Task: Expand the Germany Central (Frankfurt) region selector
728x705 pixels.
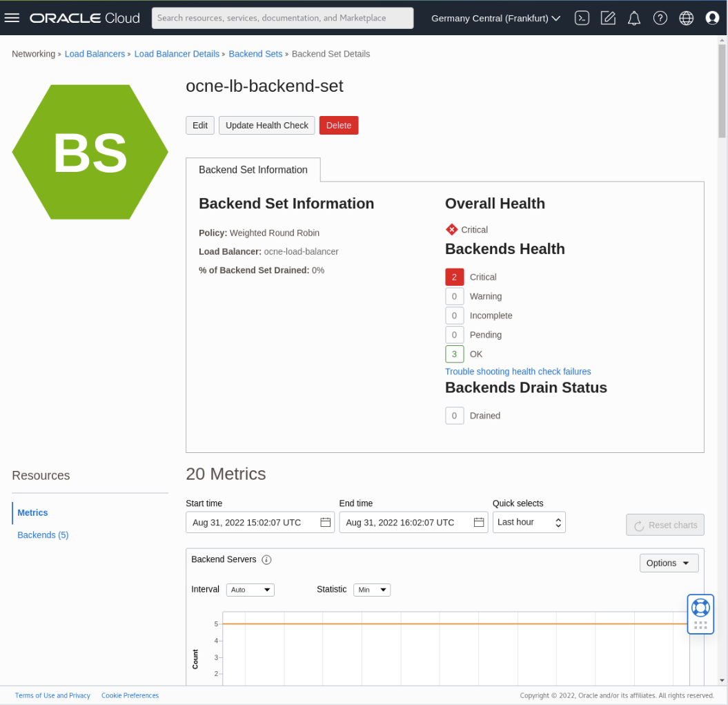Action: (495, 18)
